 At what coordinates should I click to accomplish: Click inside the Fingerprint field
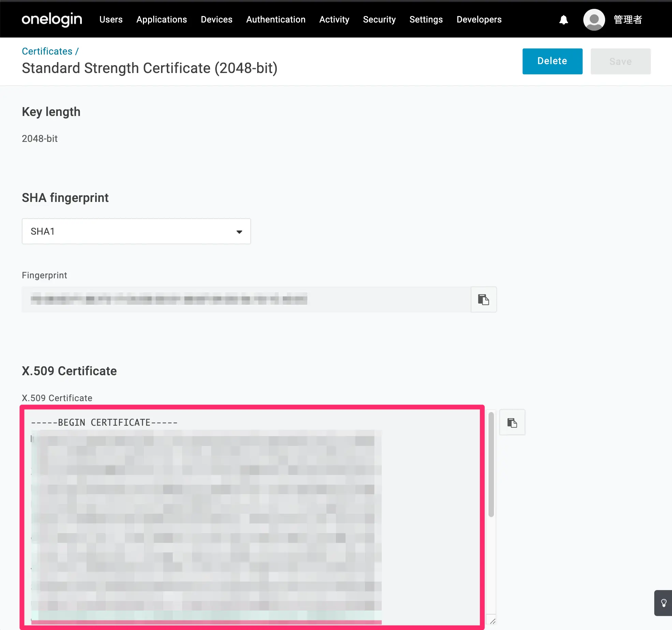click(246, 299)
